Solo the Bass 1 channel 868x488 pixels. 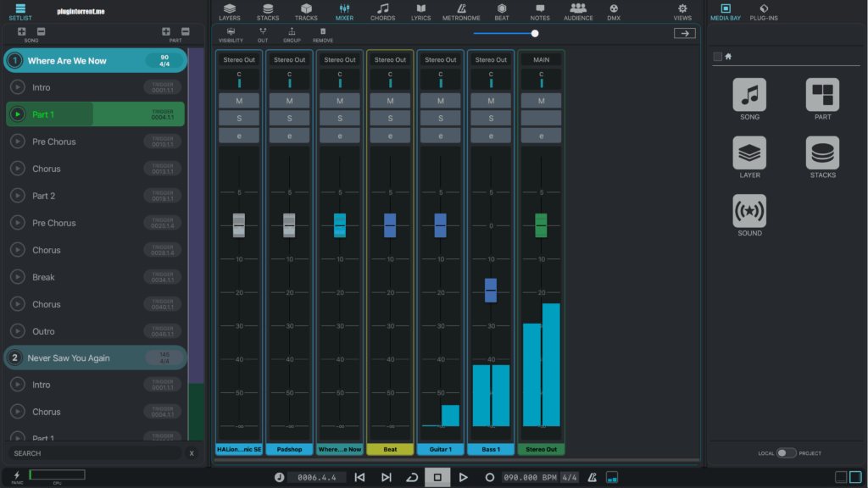pyautogui.click(x=491, y=118)
